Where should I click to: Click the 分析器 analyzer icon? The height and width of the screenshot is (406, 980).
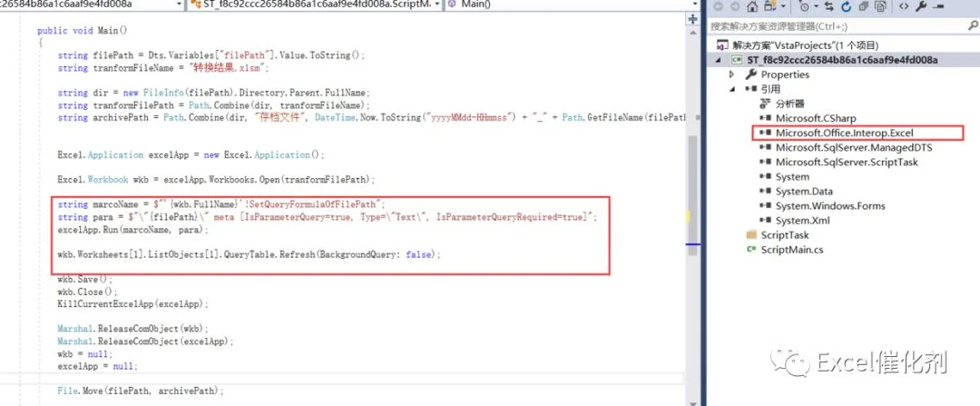point(765,104)
